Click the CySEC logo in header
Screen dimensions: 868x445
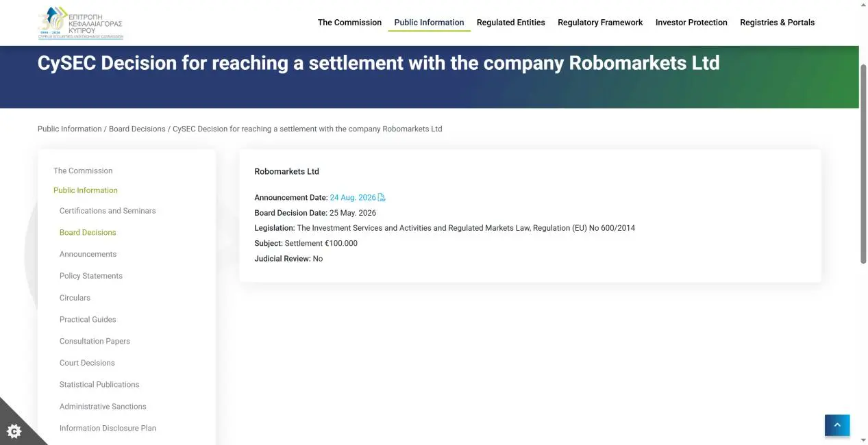coord(81,23)
